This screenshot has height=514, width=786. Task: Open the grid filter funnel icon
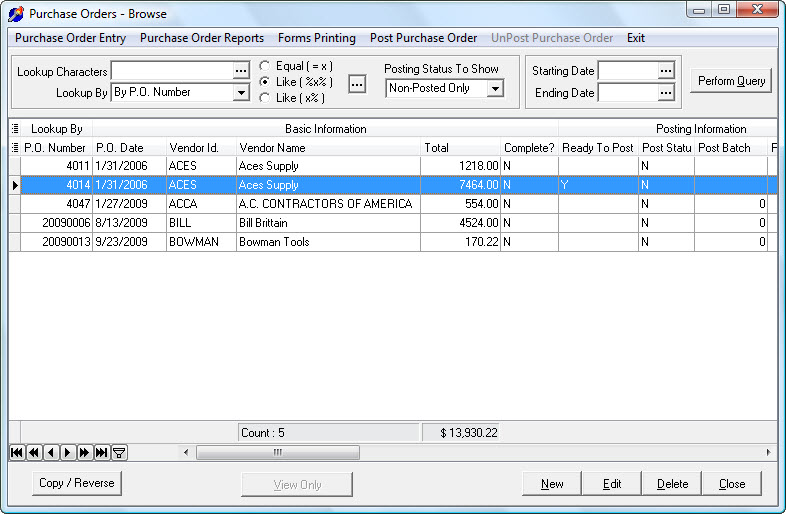point(119,453)
